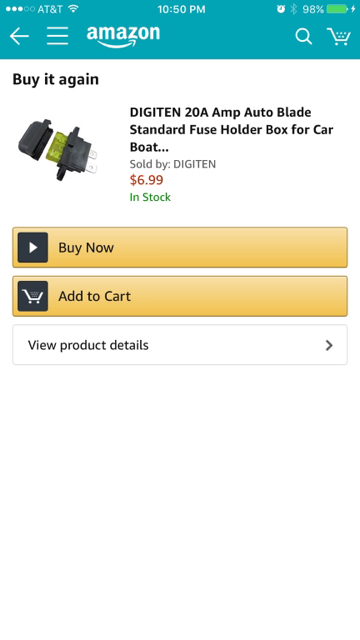Expand product details chevron arrow
Image resolution: width=360 pixels, height=640 pixels.
(329, 345)
